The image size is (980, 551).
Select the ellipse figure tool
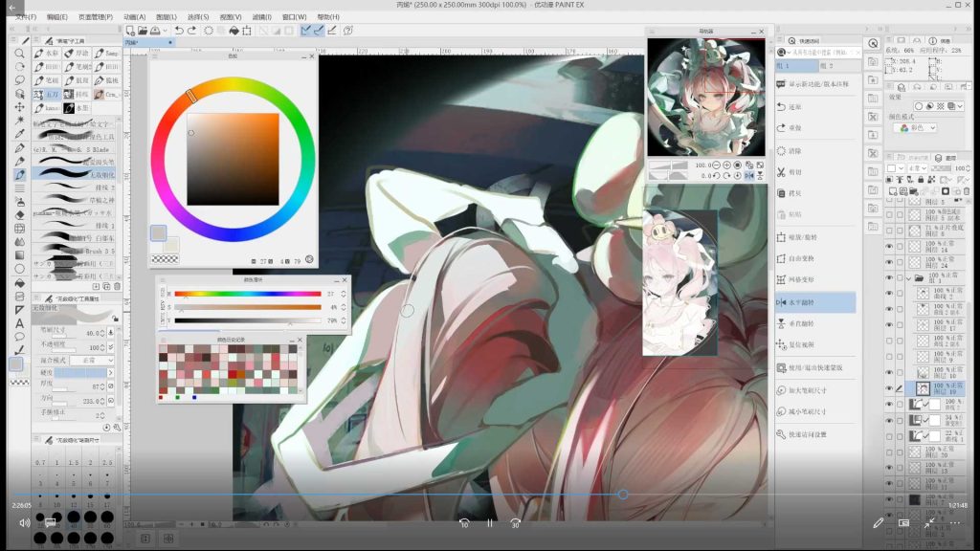coord(19,269)
